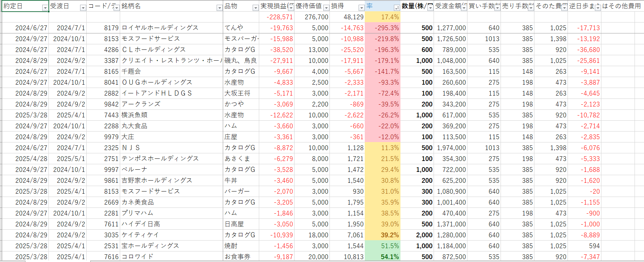Select the ＣＬホールディングス name cell
This screenshot has width=644, height=262.
171,50
